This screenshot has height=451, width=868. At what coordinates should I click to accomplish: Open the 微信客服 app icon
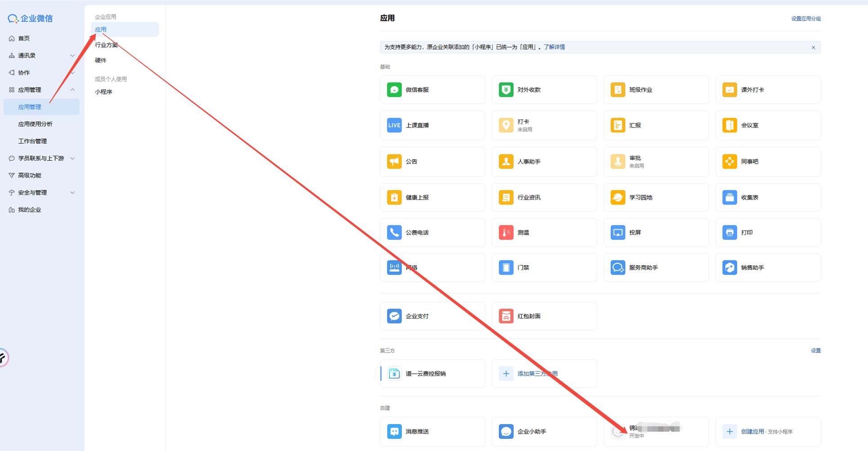(394, 90)
